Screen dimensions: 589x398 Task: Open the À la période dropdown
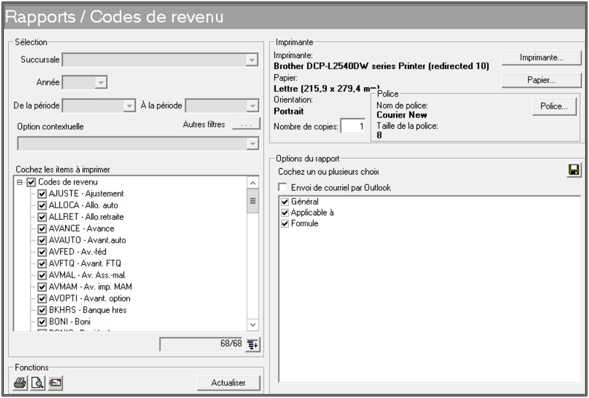[x=252, y=106]
